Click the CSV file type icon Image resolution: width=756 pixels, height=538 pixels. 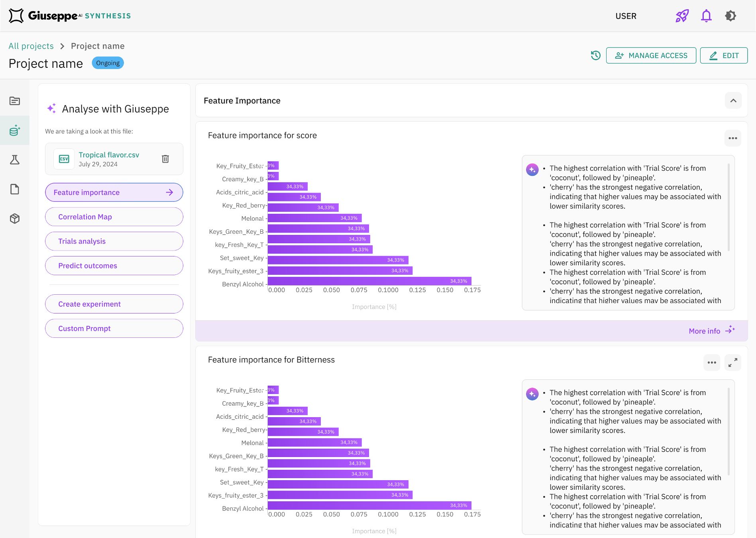click(x=64, y=159)
